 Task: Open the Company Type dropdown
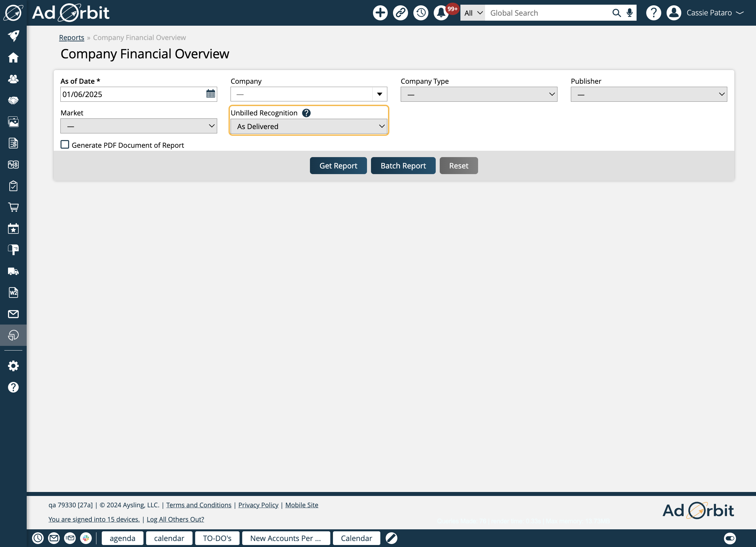tap(479, 94)
